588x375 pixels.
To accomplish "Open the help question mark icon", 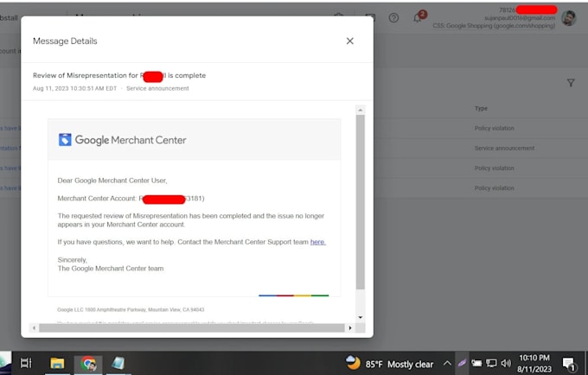I will [x=393, y=17].
